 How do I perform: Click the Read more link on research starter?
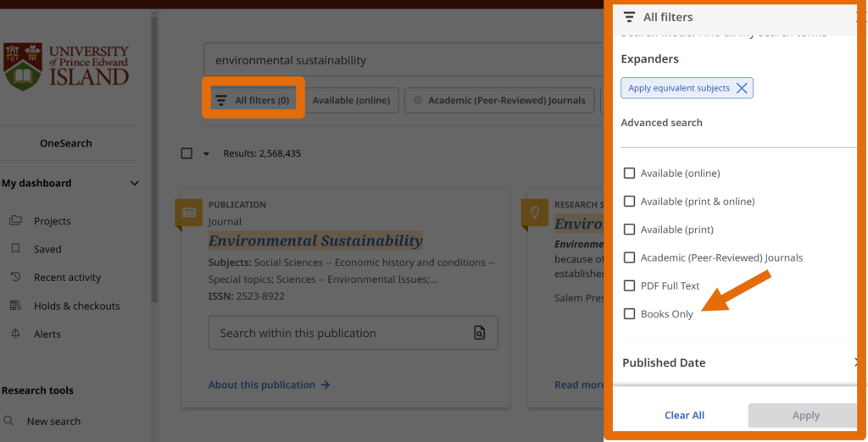tap(579, 384)
